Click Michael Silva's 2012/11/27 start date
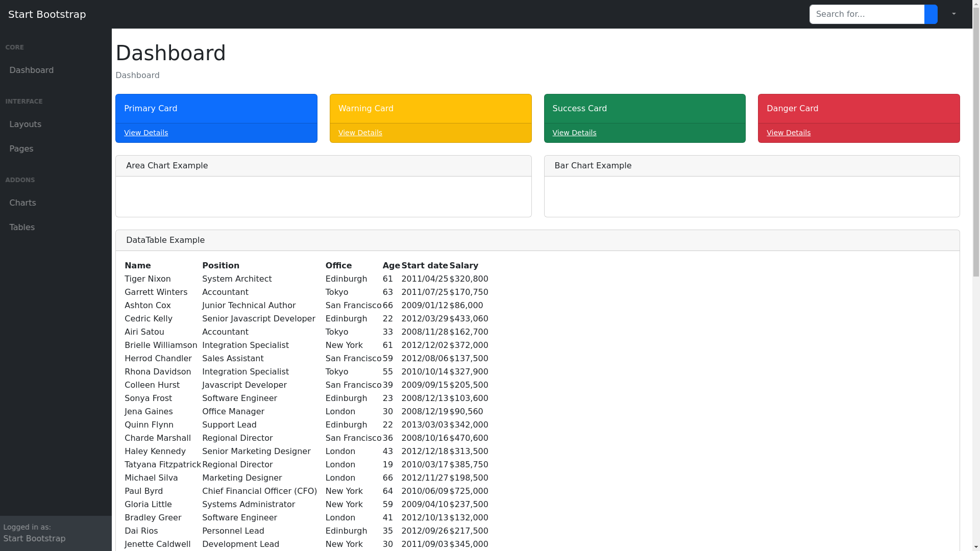This screenshot has width=980, height=551. point(425,478)
